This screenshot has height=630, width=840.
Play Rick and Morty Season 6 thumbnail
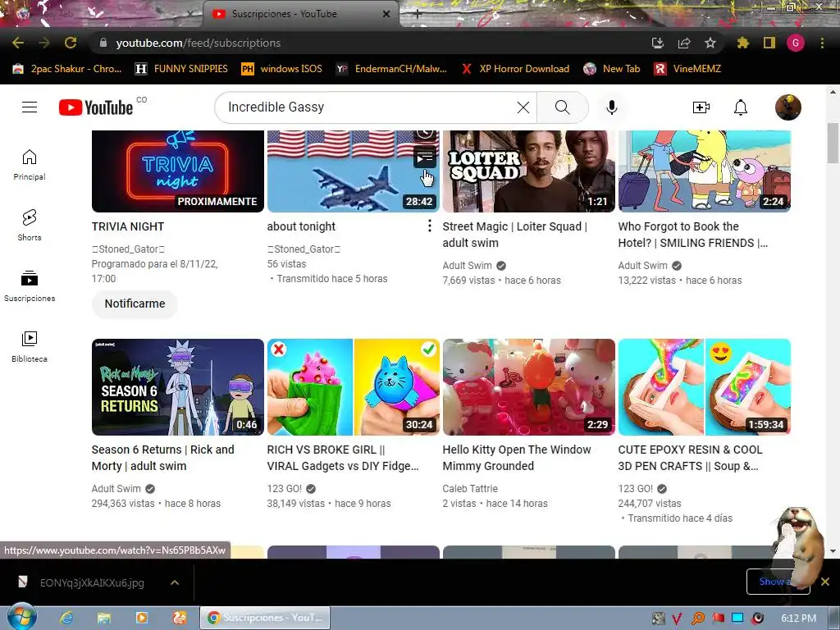click(178, 387)
